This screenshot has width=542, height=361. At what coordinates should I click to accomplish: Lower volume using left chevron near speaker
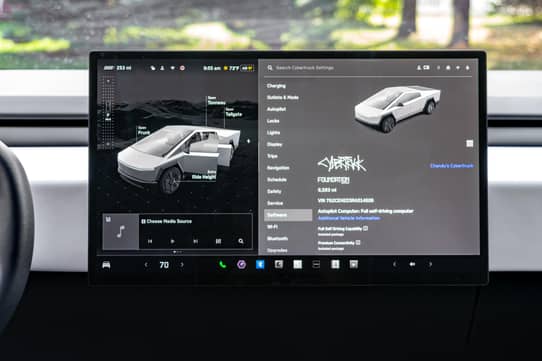coord(394,265)
